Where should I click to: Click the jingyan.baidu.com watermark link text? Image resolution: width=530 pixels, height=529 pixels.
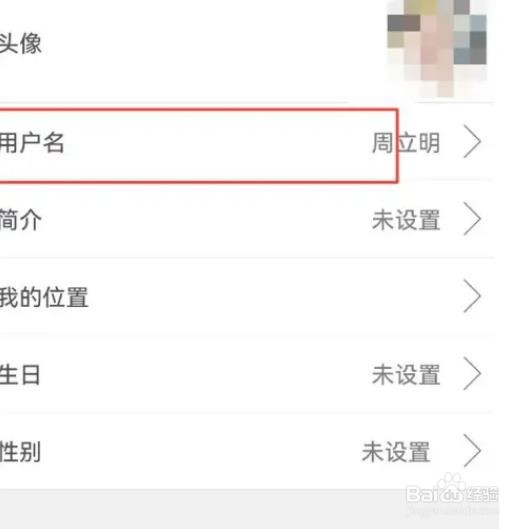click(452, 510)
